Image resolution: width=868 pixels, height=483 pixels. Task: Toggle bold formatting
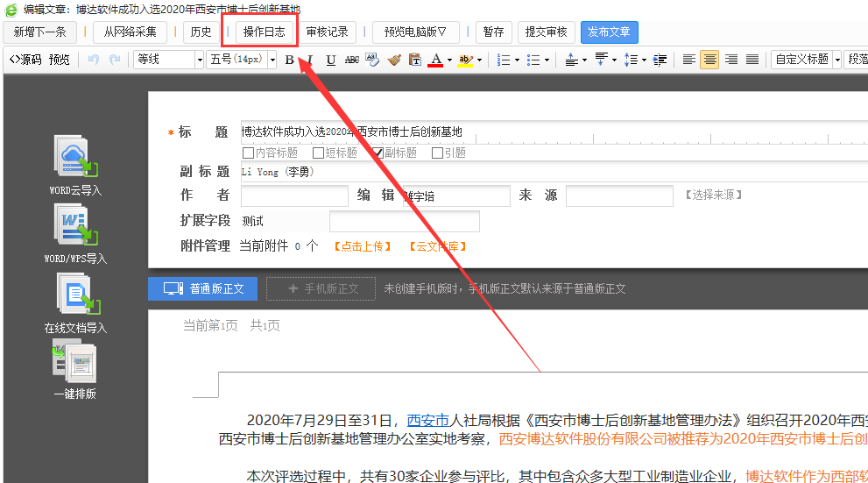coord(289,60)
